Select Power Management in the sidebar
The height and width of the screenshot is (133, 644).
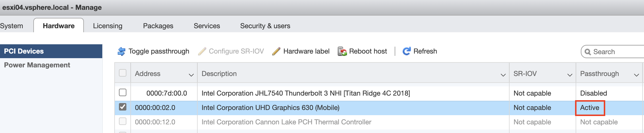click(x=37, y=65)
